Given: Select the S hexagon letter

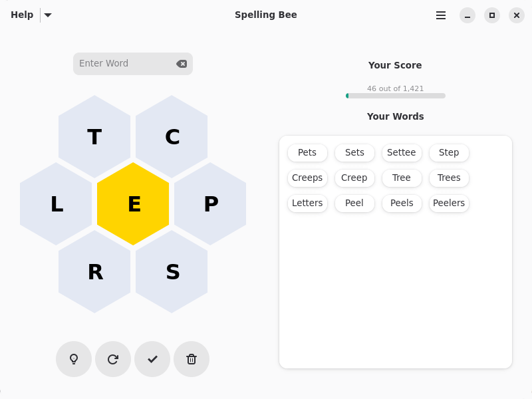Looking at the screenshot, I should coord(172,272).
